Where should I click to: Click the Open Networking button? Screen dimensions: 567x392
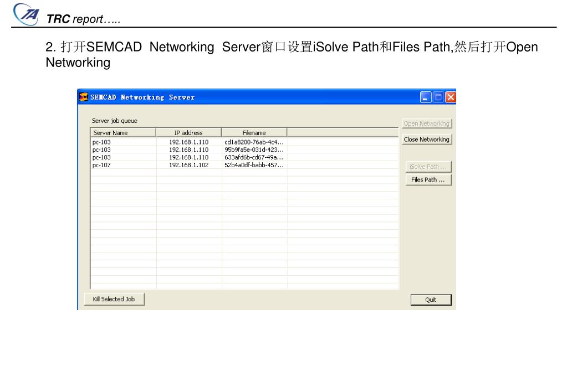(x=427, y=123)
